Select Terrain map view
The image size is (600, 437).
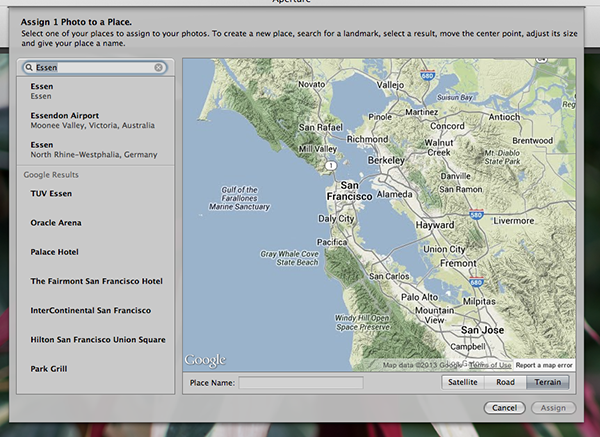(548, 382)
